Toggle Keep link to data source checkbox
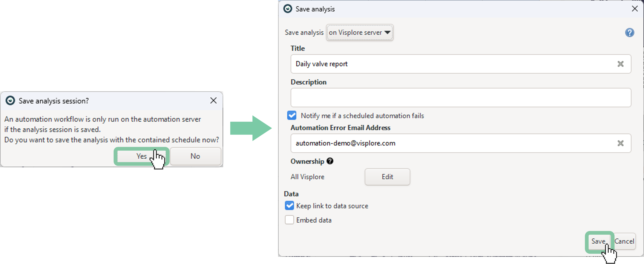This screenshot has height=264, width=644. click(x=290, y=206)
